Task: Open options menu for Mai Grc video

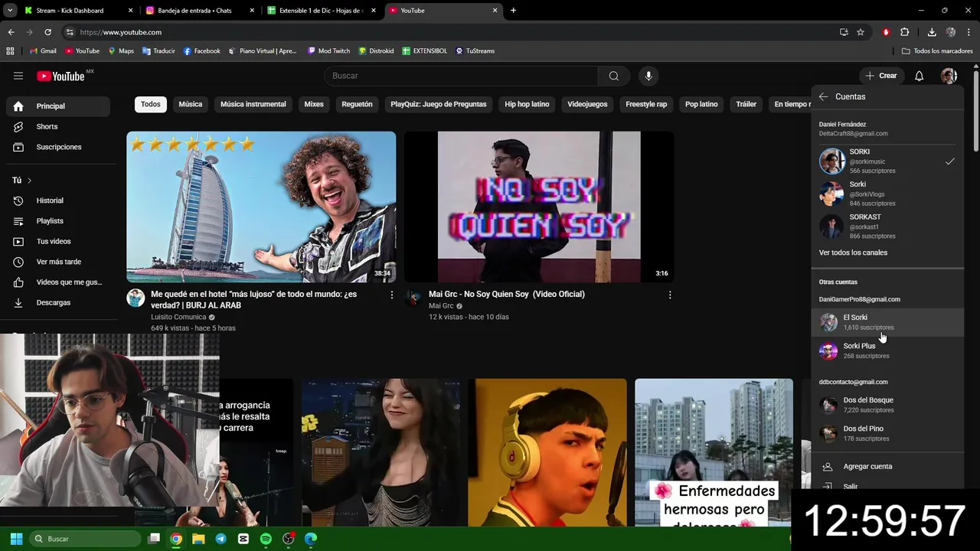Action: click(670, 295)
